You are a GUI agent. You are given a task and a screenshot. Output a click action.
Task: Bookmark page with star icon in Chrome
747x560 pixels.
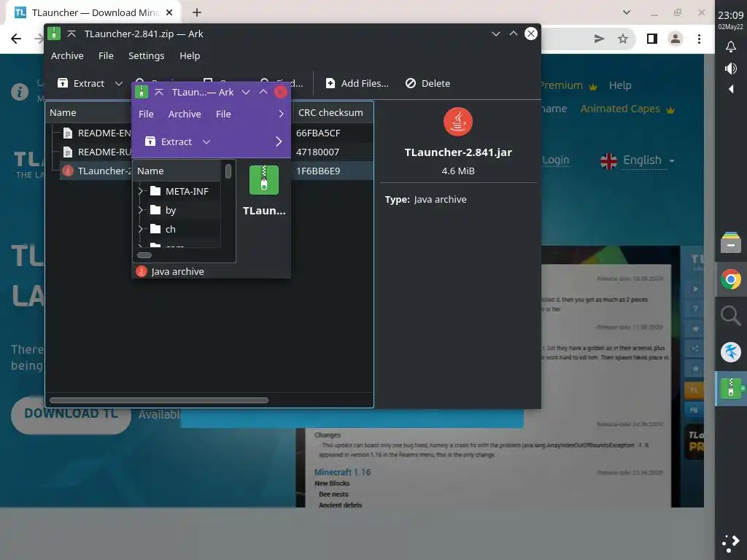tap(623, 39)
